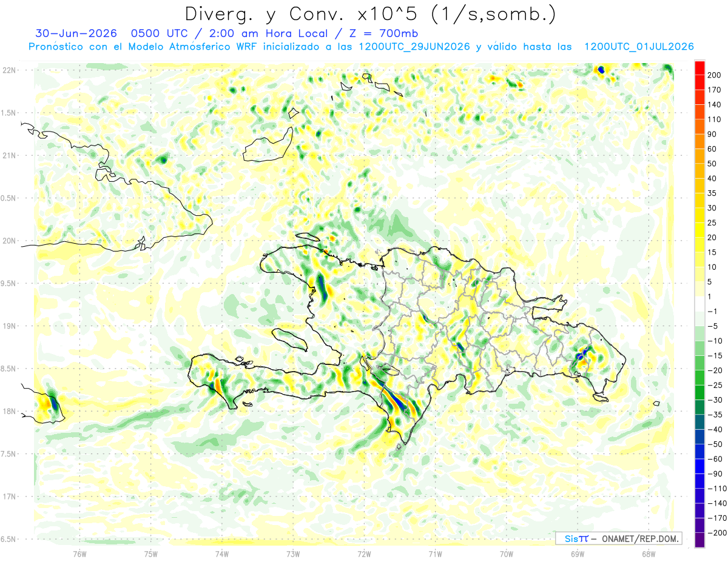Click the color bar segment between 60 and 50
Viewport: 728px width, 562px height.
pyautogui.click(x=699, y=156)
